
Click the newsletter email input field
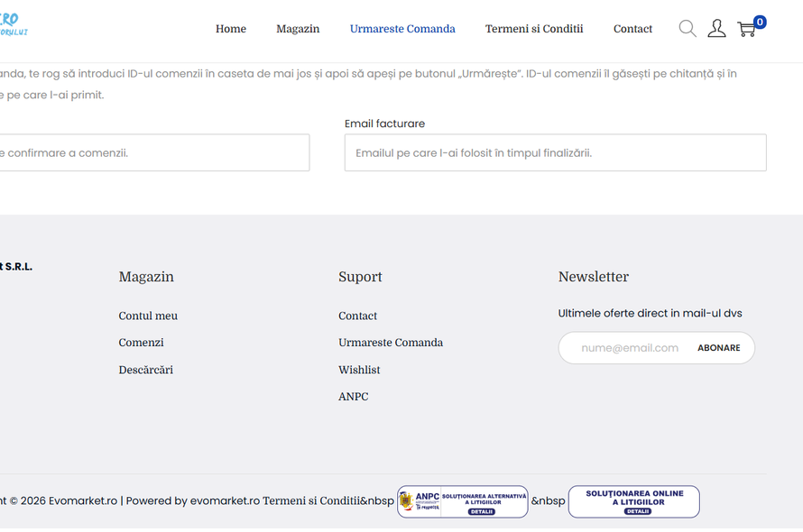(x=629, y=348)
